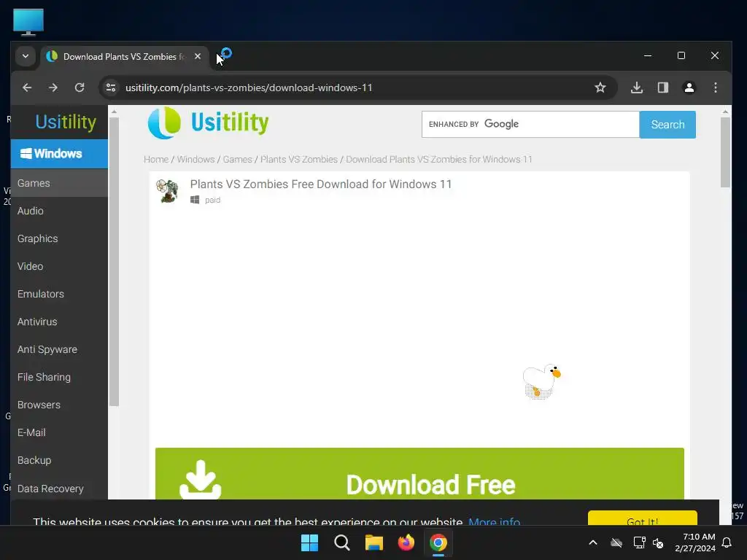This screenshot has height=560, width=747.
Task: Open Chrome downloads icon
Action: (637, 87)
